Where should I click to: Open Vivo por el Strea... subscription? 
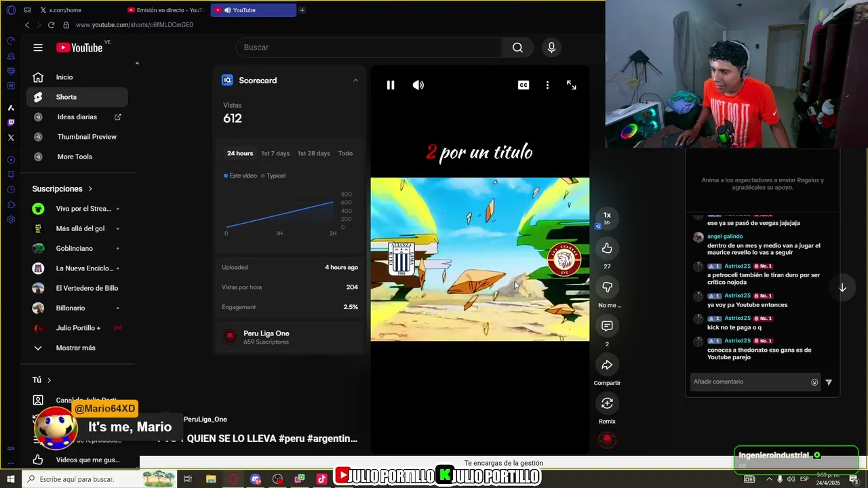click(77, 209)
